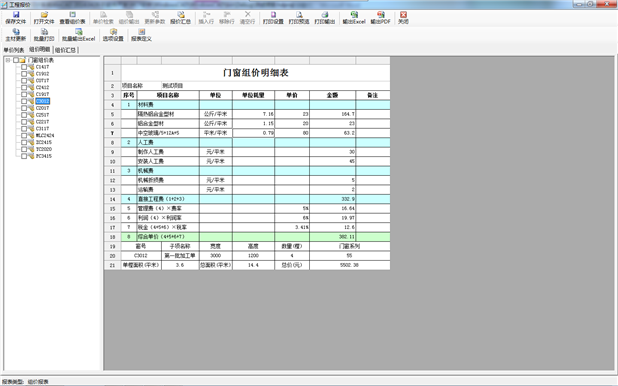Tick the C1417 checkbox in tree

[x=24, y=67]
